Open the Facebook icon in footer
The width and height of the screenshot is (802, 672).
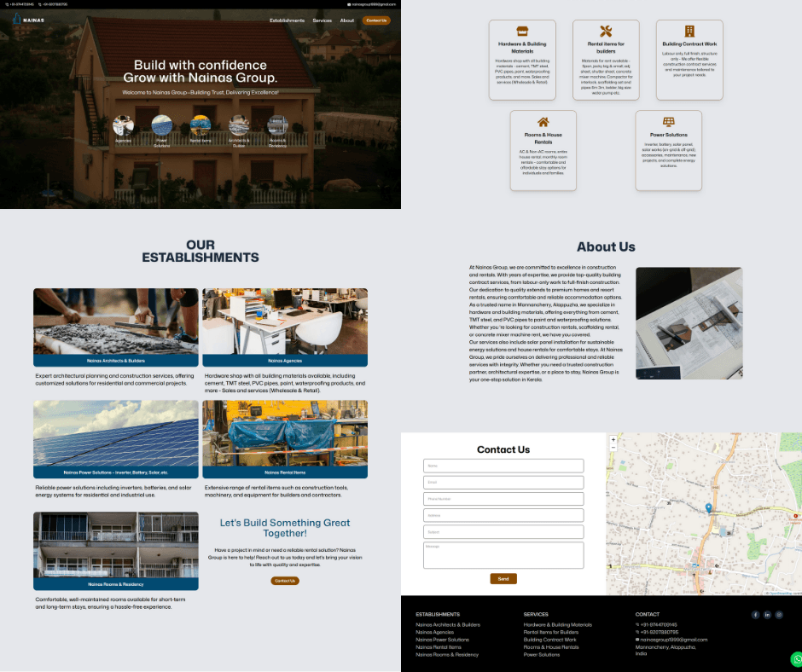755,615
